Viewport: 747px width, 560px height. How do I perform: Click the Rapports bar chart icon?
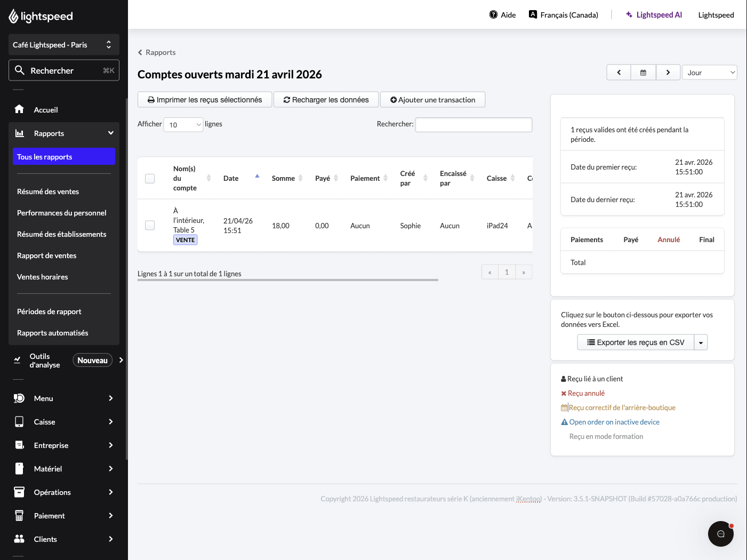(20, 133)
